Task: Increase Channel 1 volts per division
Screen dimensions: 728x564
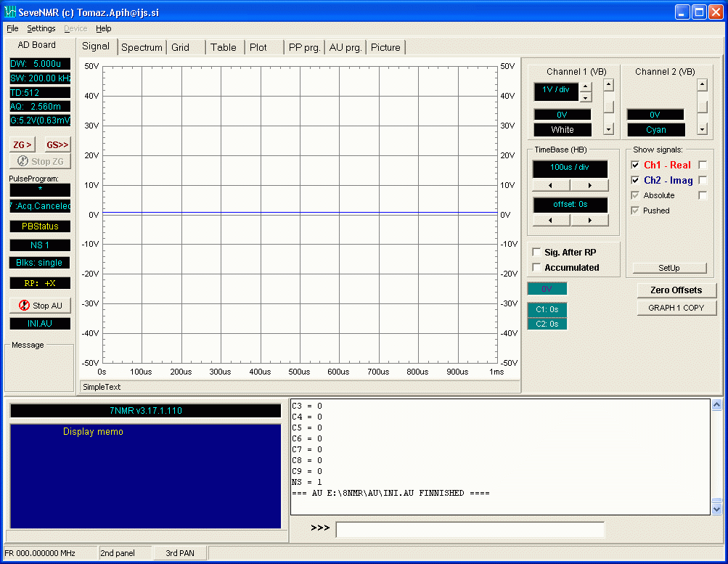Action: [x=586, y=87]
